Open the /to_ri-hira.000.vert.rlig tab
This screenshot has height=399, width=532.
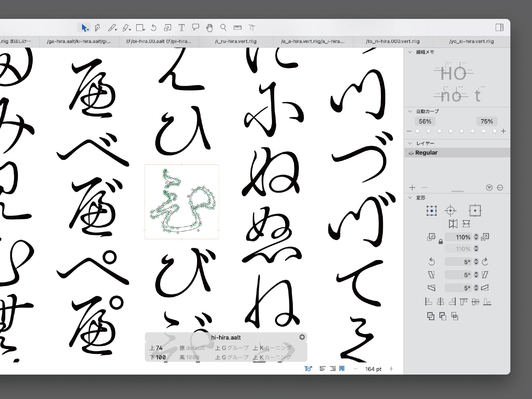click(393, 41)
